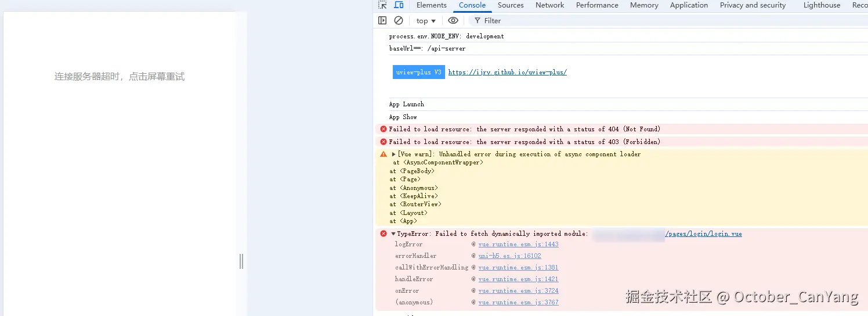Click the errorHandler stack frame name
This screenshot has height=316, width=868.
(416, 256)
